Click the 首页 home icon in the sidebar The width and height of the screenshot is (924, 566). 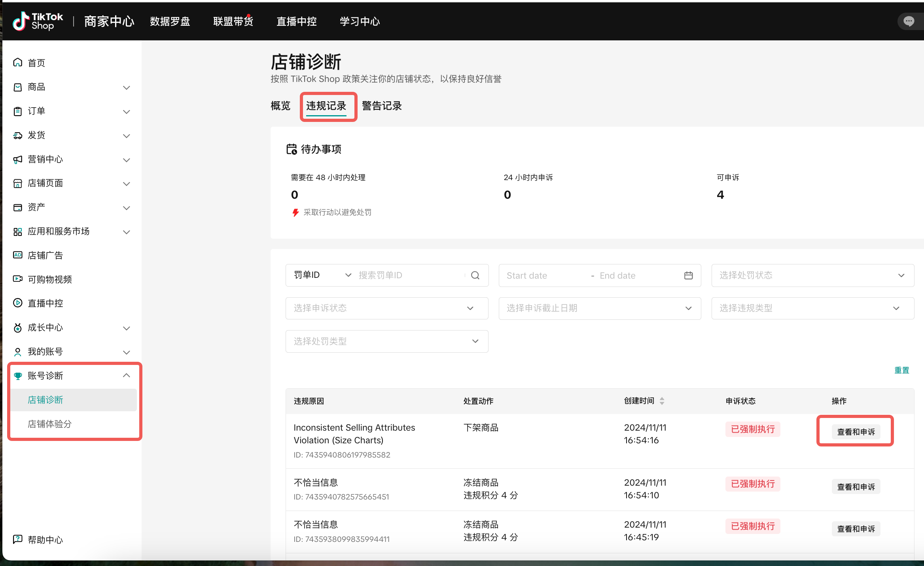point(18,63)
